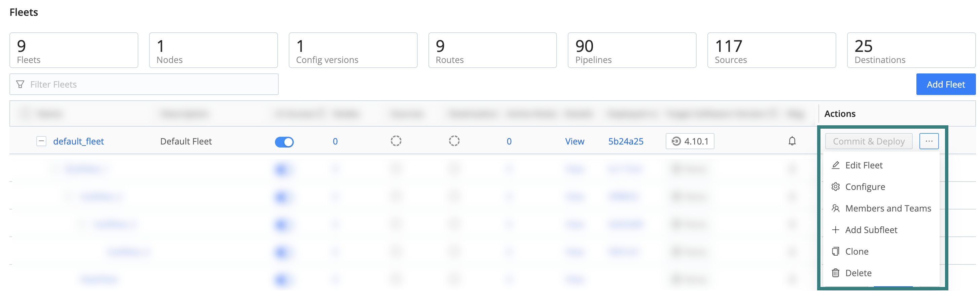This screenshot has width=980, height=291.
Task: Open the three-dot actions menu button
Action: coord(929,141)
